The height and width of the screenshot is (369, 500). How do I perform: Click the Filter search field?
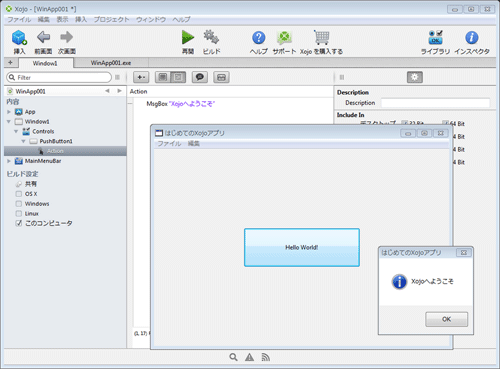(59, 77)
